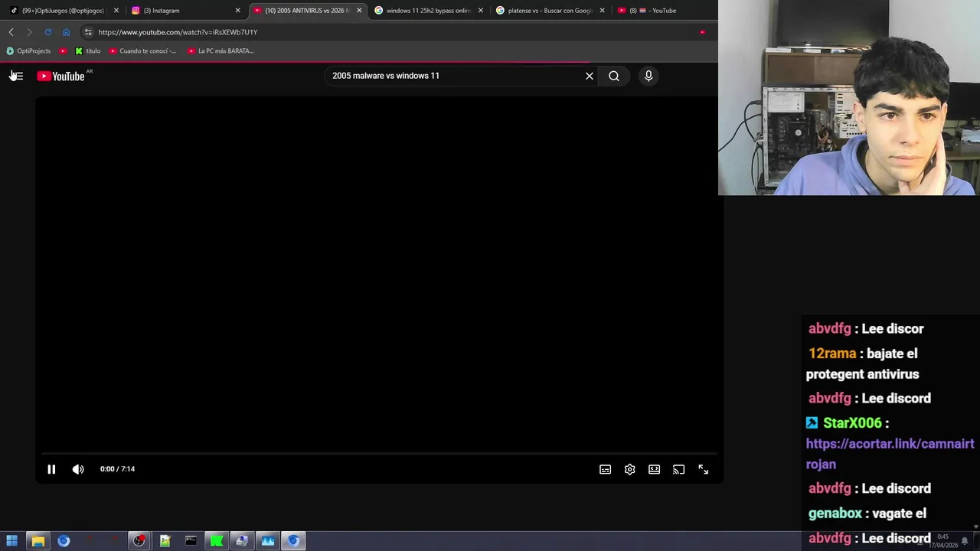This screenshot has width=980, height=551.
Task: View site info icon in address bar
Action: [88, 32]
